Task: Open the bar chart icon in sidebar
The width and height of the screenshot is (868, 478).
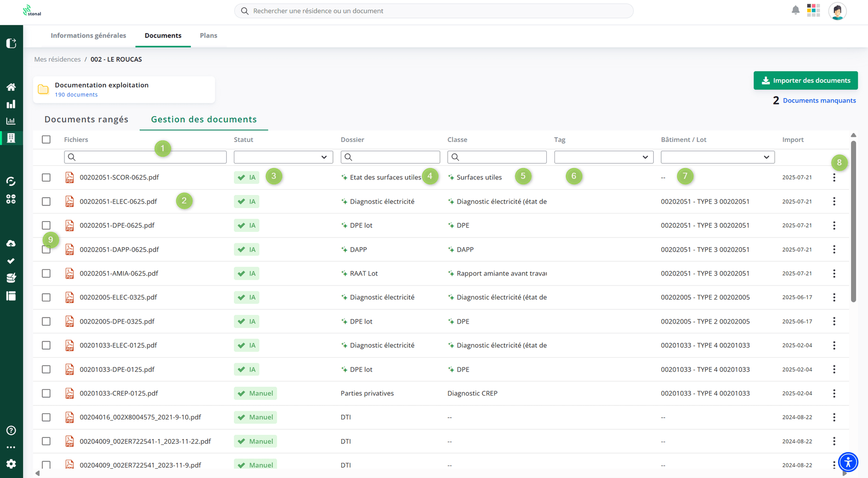Action: click(11, 104)
